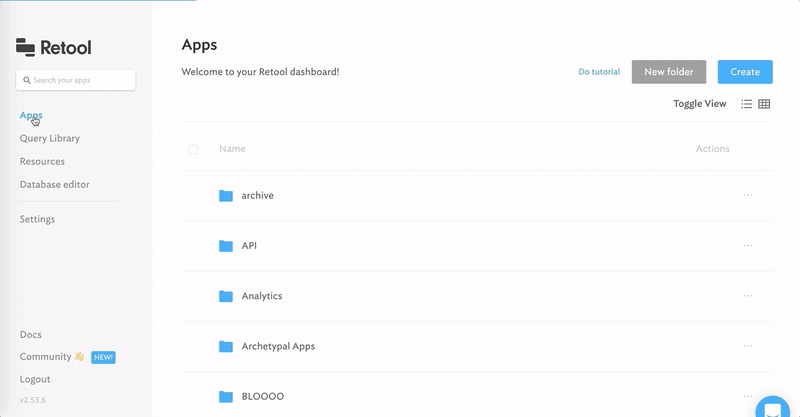
Task: Click the NEW! badge beside Community
Action: click(x=103, y=357)
